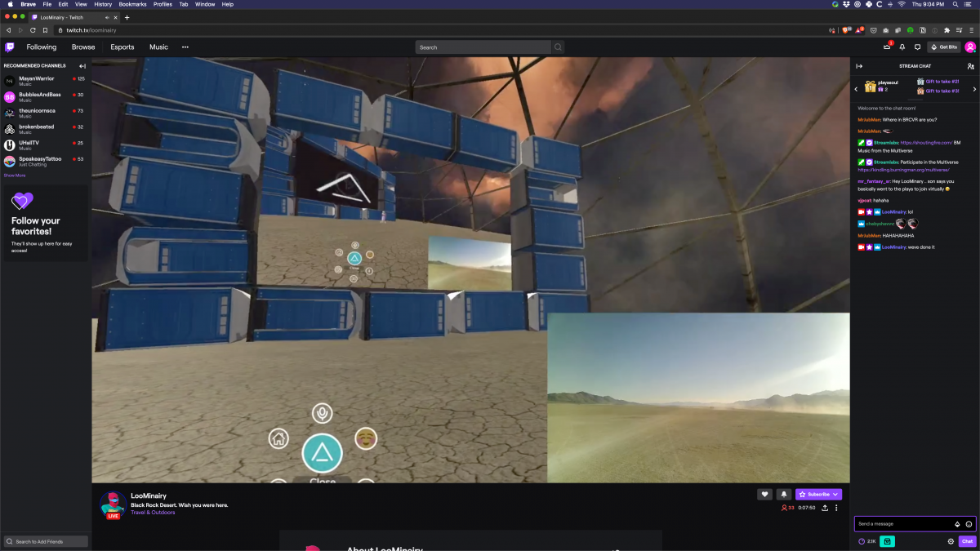Viewport: 980px width, 551px height.
Task: Open Travel & Outdoors category link
Action: tap(153, 513)
